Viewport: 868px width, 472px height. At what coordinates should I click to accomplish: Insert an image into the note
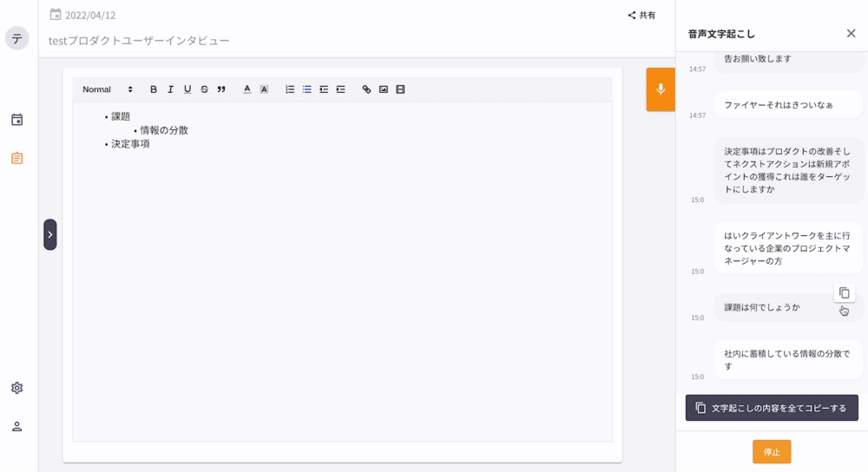(383, 89)
